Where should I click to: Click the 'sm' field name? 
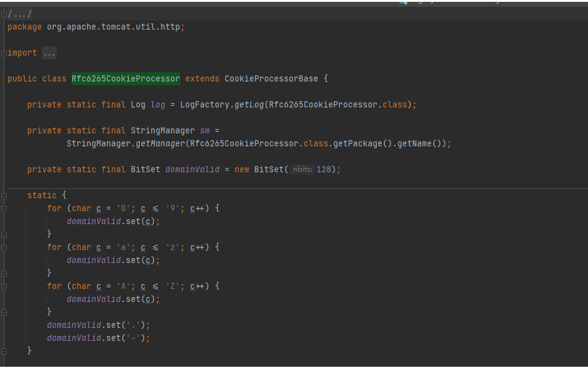click(x=205, y=130)
